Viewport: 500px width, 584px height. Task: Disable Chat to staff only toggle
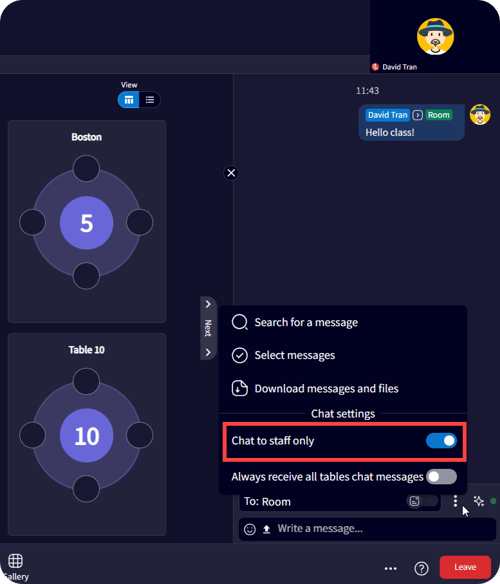[442, 441]
